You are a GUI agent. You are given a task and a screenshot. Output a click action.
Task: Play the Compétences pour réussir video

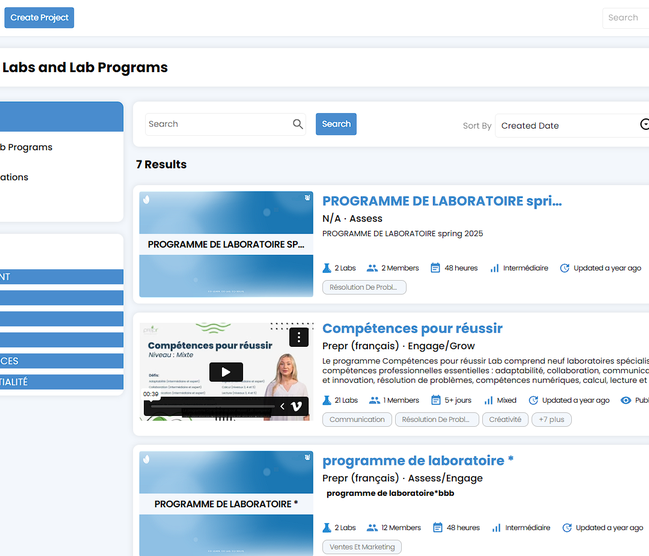point(226,372)
